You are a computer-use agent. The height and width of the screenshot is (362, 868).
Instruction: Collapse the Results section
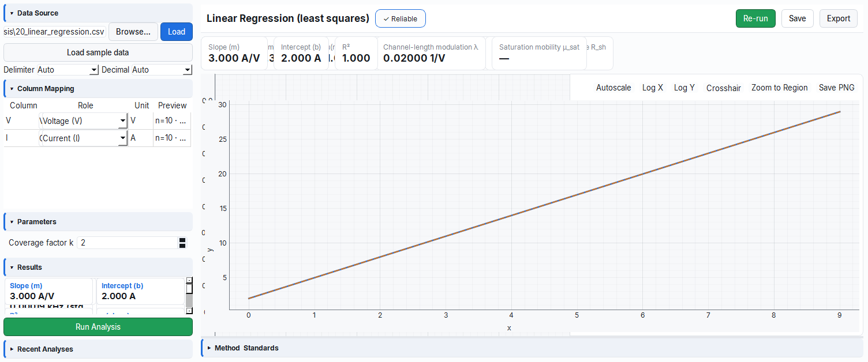98,267
